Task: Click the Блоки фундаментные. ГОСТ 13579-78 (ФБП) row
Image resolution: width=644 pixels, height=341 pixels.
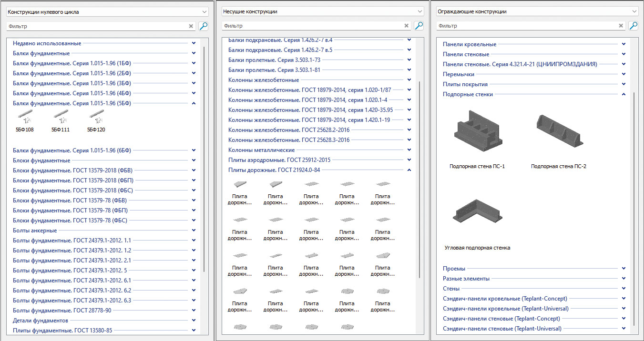Action: tap(104, 211)
